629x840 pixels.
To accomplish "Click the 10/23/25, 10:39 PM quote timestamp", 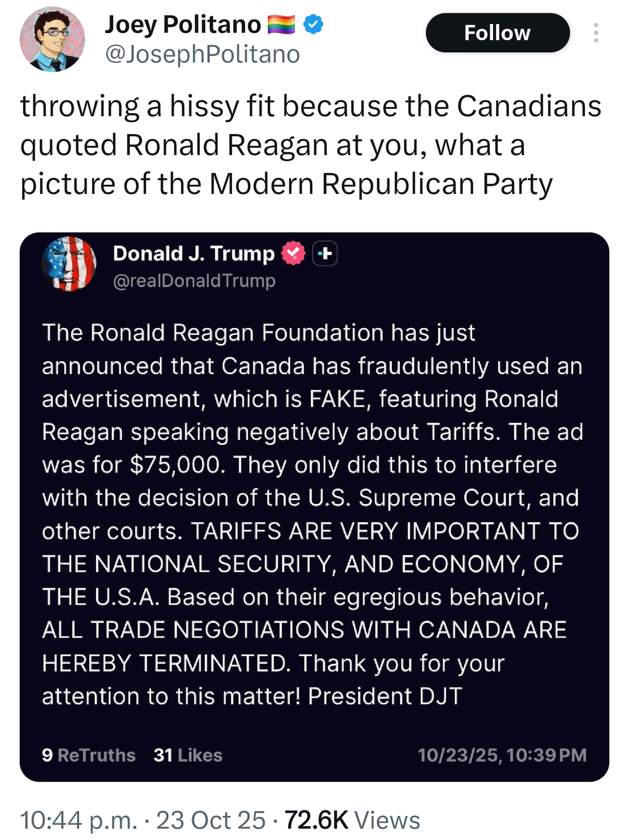I will click(x=501, y=755).
